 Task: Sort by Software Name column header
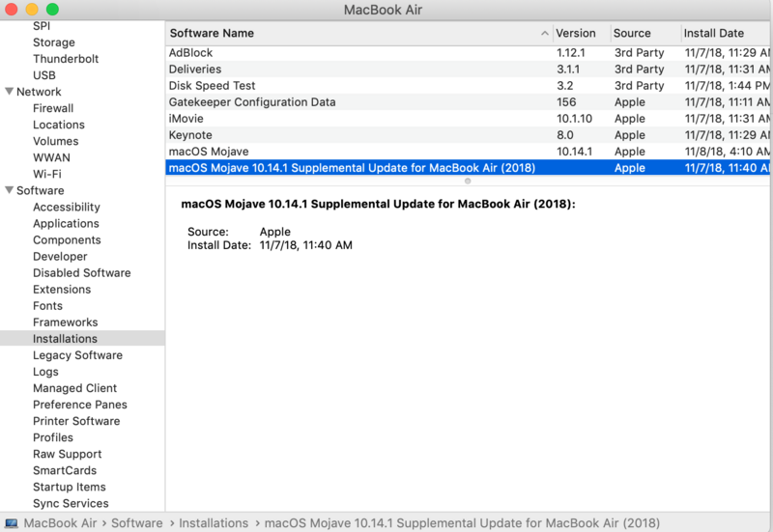(358, 34)
